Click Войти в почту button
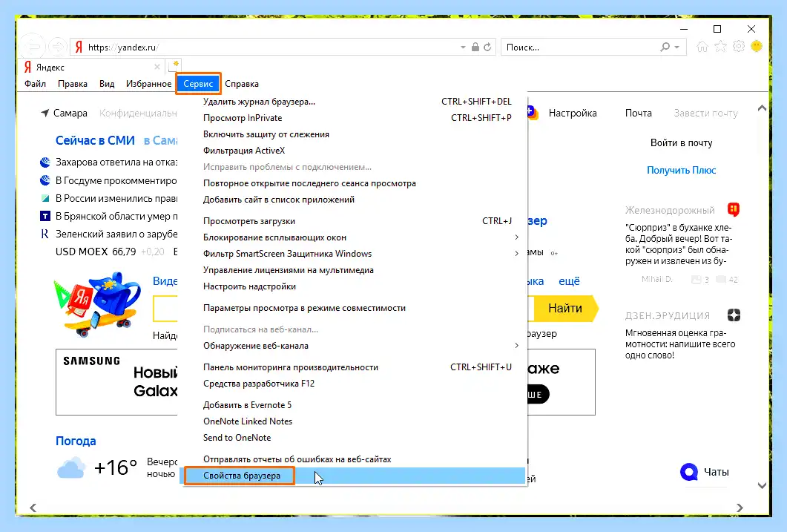 (x=681, y=143)
